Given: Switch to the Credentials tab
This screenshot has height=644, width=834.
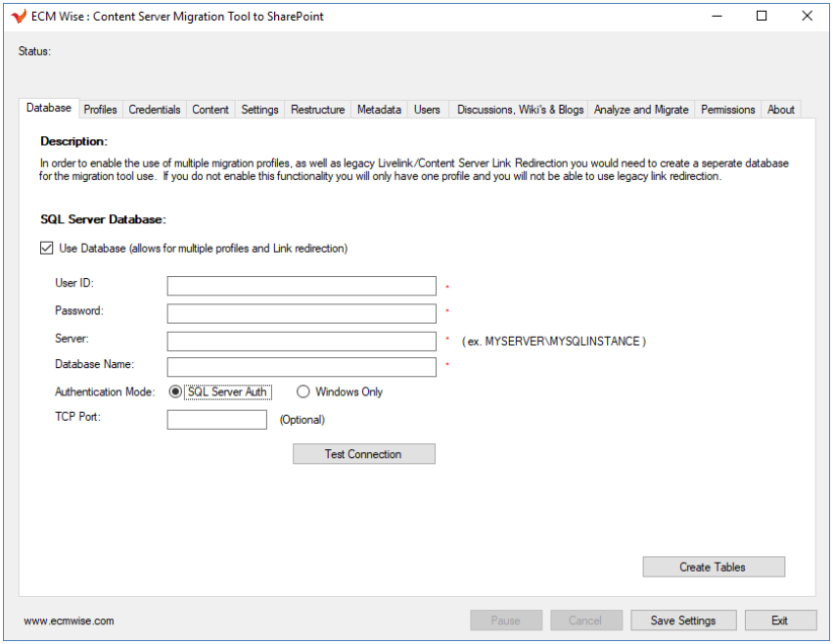Looking at the screenshot, I should click(155, 110).
